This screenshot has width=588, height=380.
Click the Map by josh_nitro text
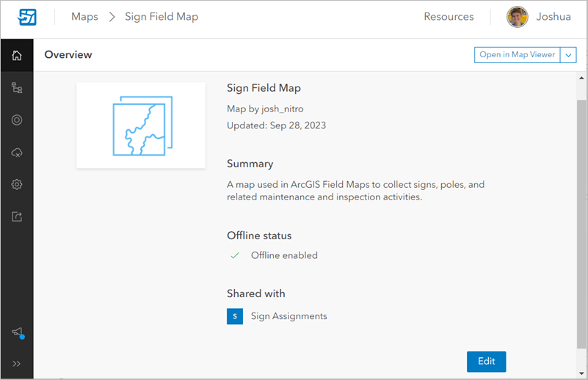click(x=265, y=109)
